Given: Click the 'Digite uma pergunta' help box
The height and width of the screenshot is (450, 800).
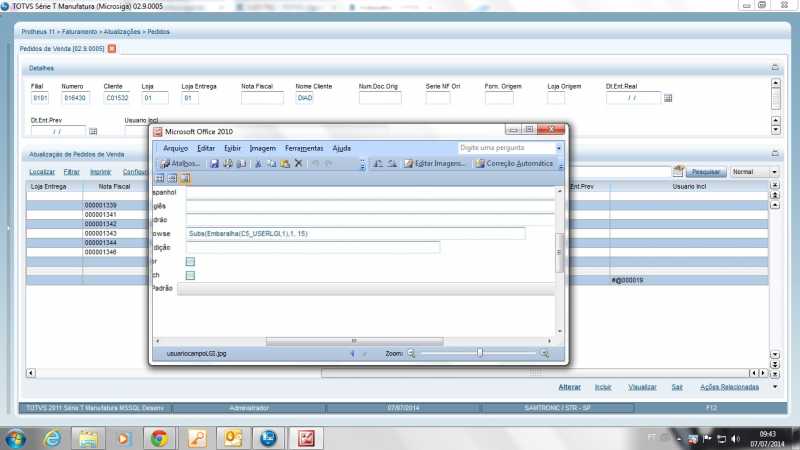Looking at the screenshot, I should [x=506, y=148].
